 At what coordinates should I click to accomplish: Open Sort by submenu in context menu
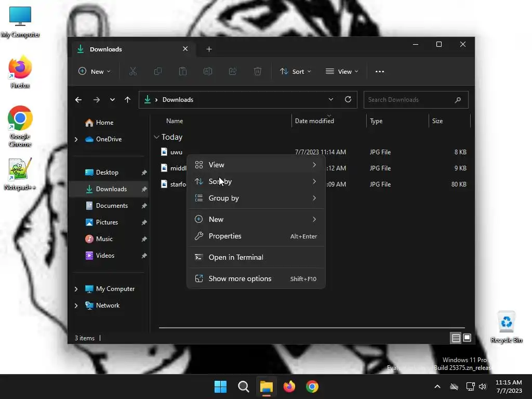(x=256, y=181)
